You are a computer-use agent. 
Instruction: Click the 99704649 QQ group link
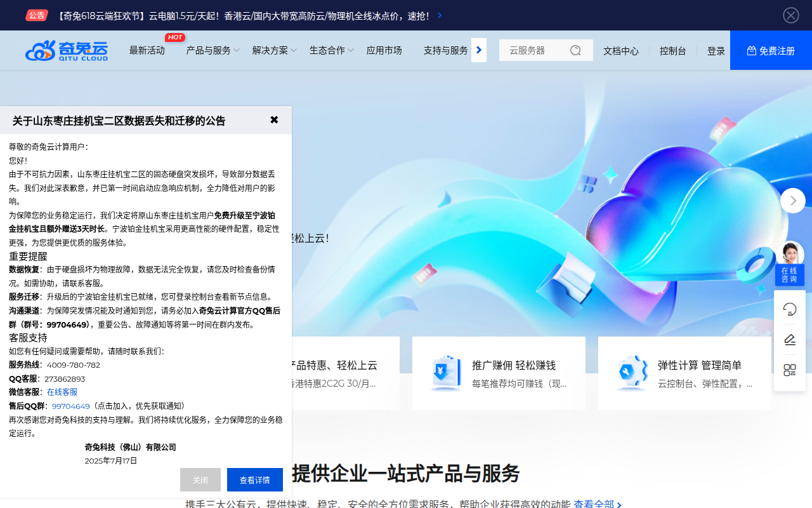tap(71, 406)
